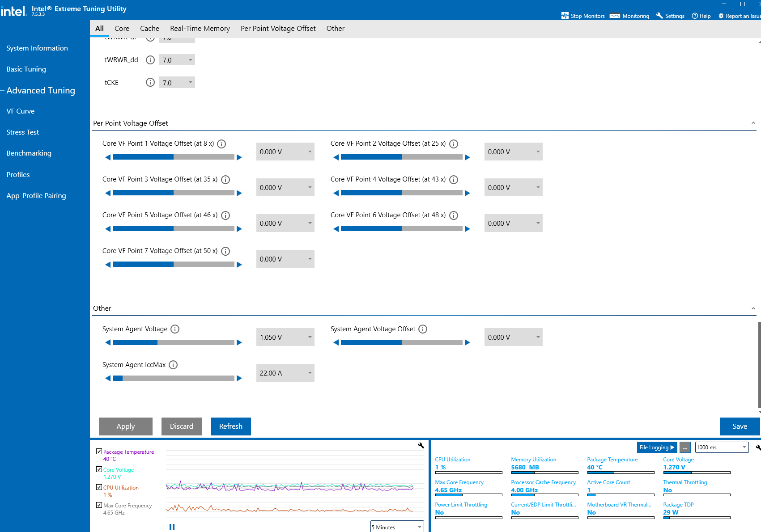Open 1000 ms polling interval dropdown
Screen dimensions: 761x532
click(722, 447)
